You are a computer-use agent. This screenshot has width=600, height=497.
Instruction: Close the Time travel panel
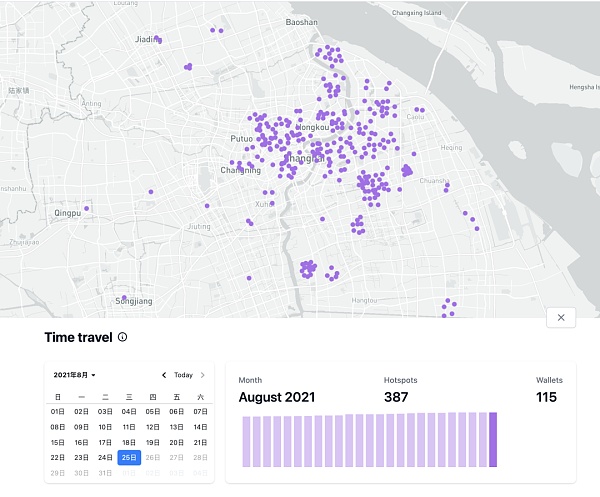click(561, 318)
